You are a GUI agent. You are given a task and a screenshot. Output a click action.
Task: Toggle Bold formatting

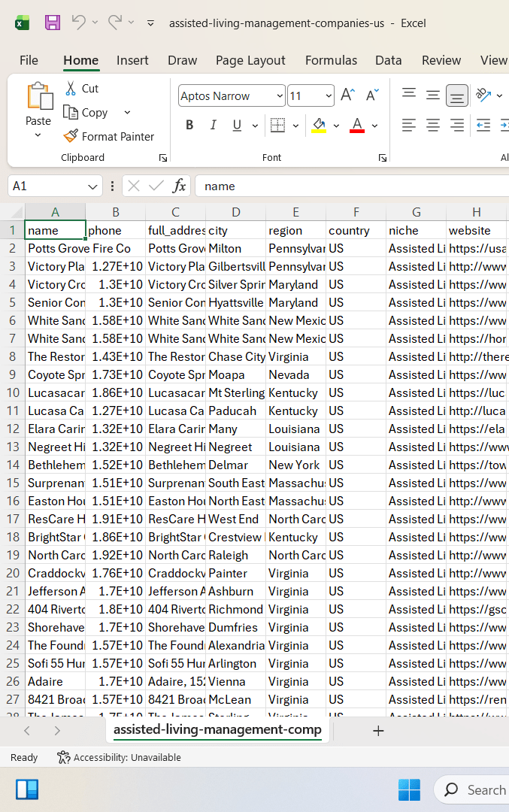[x=189, y=125]
